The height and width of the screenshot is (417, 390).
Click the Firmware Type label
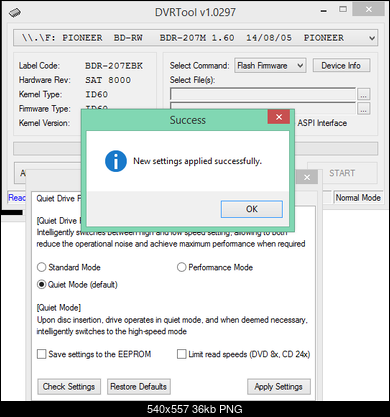click(x=44, y=109)
